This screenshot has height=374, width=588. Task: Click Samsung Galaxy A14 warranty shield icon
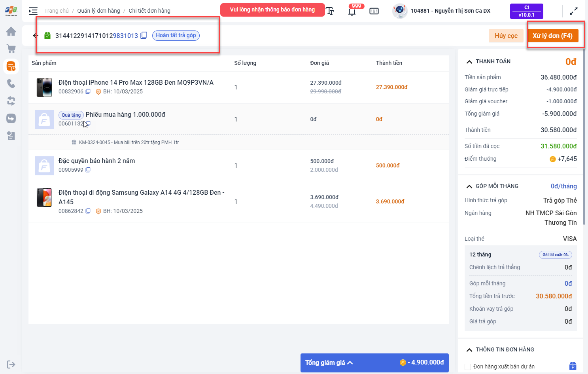click(98, 211)
